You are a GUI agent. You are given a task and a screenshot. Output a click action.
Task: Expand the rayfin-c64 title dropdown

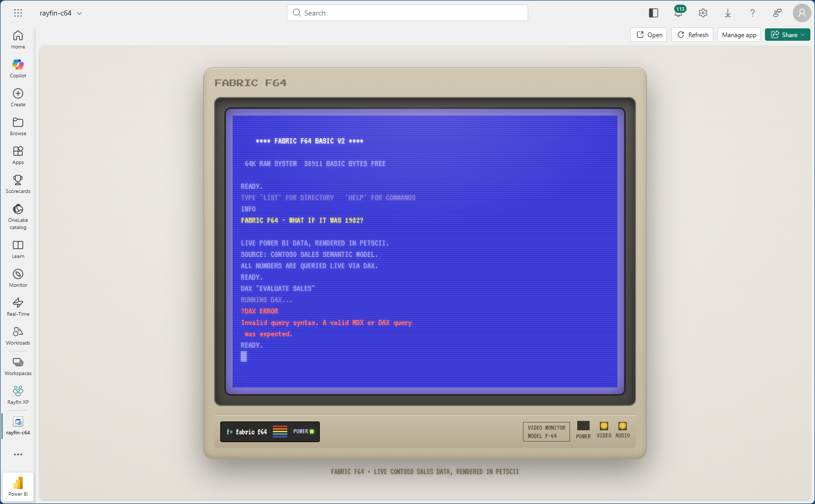(79, 13)
